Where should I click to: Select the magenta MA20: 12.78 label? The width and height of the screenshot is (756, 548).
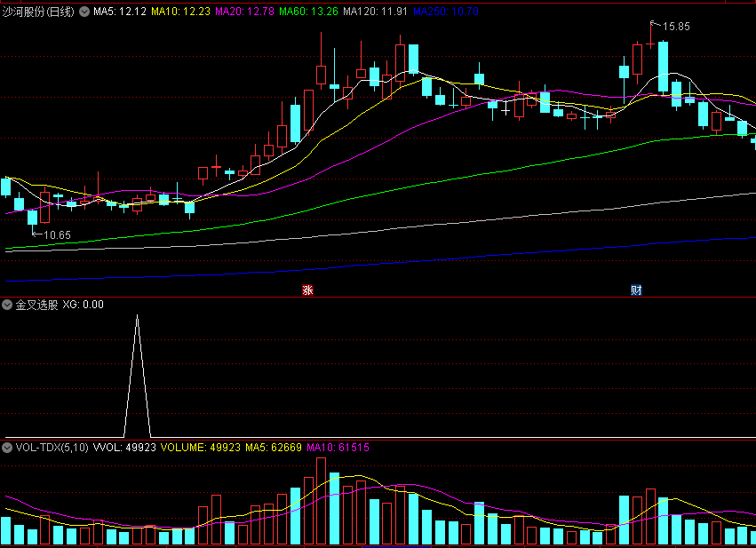245,12
